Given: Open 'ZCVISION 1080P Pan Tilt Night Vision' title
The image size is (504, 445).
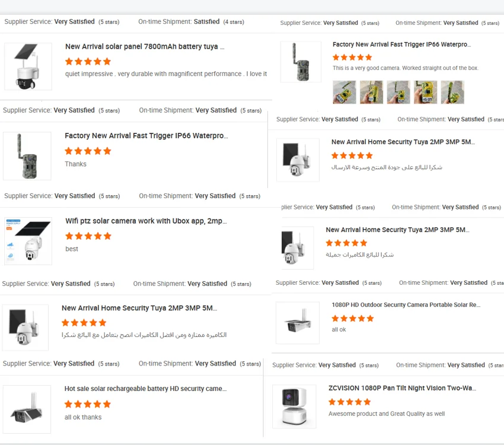Looking at the screenshot, I should coord(402,388).
